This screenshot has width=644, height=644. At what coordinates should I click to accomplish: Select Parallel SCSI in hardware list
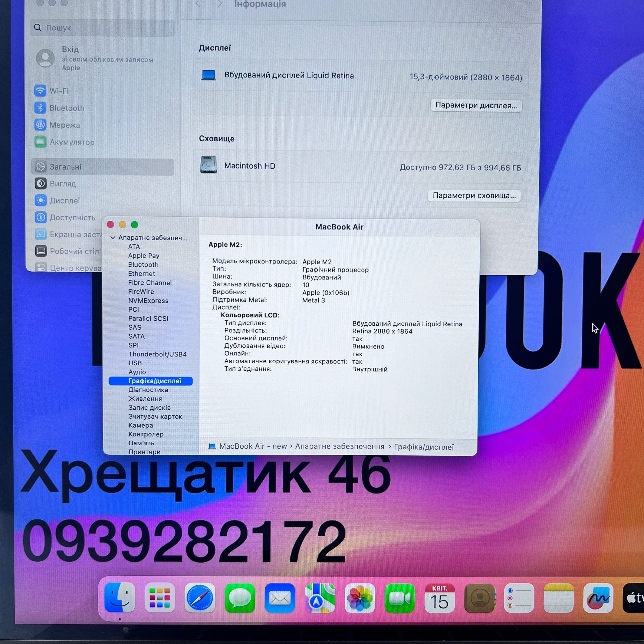tap(148, 319)
